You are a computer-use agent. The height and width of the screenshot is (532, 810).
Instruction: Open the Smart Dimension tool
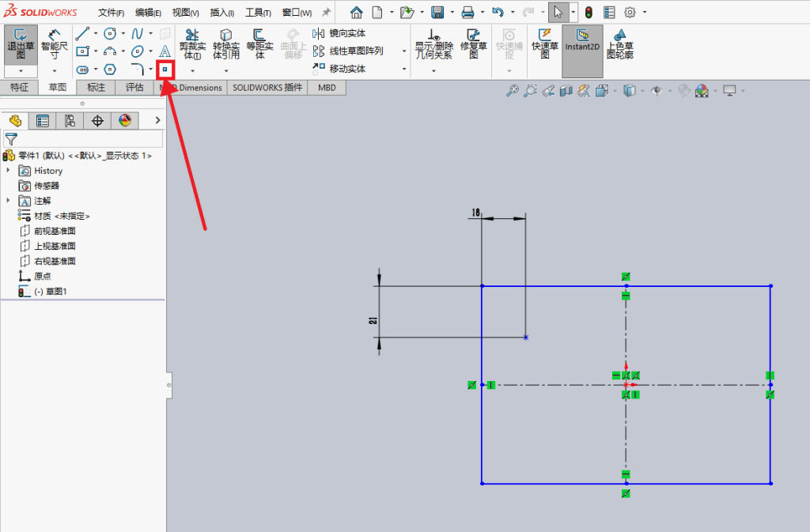click(55, 43)
